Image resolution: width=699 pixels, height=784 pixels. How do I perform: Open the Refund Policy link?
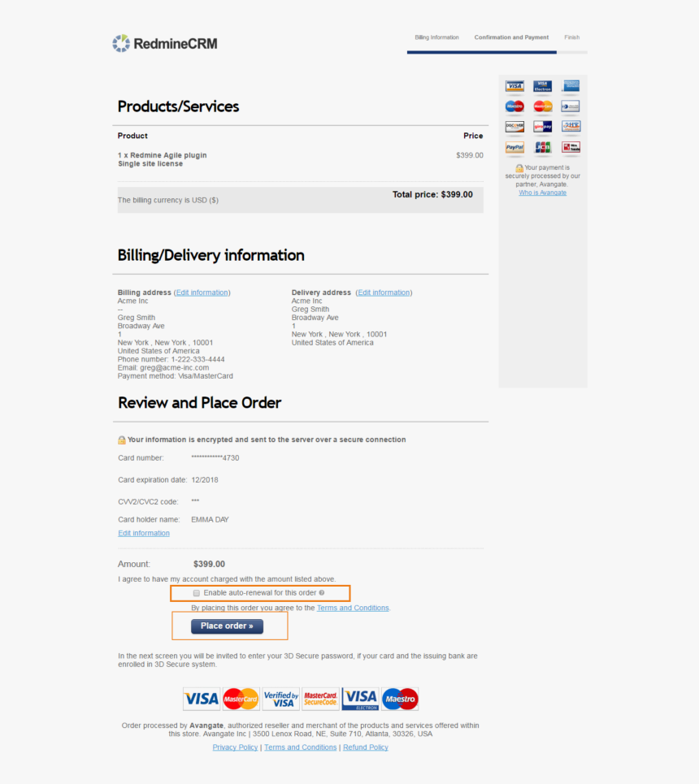(x=365, y=747)
